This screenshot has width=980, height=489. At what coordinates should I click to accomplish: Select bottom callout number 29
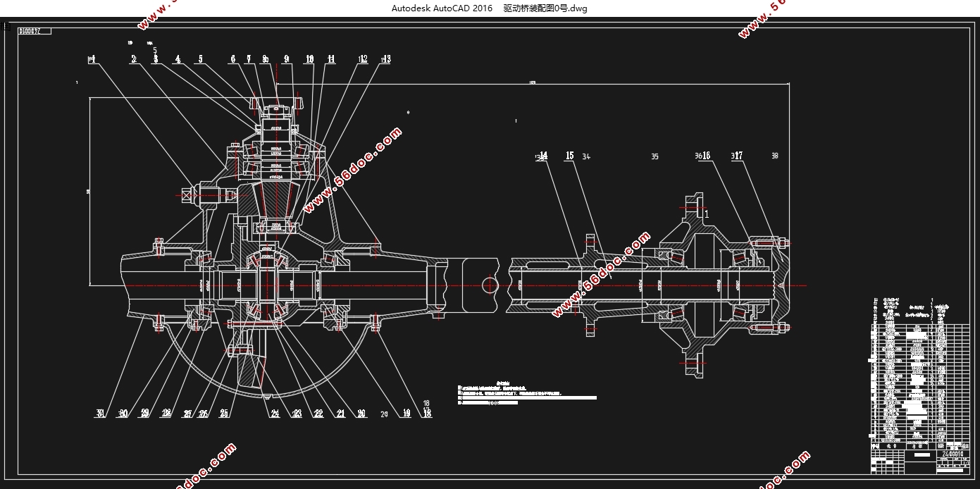(x=145, y=414)
